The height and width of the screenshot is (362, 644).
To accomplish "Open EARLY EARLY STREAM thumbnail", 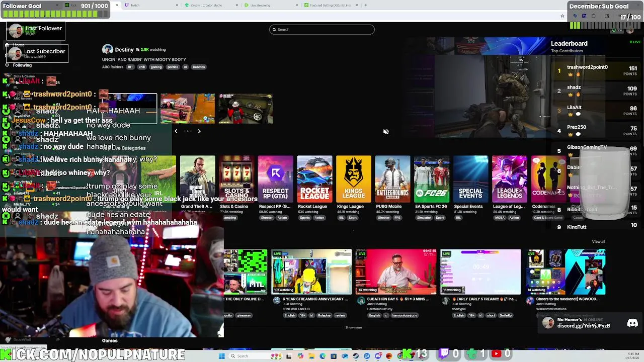I will click(x=481, y=271).
